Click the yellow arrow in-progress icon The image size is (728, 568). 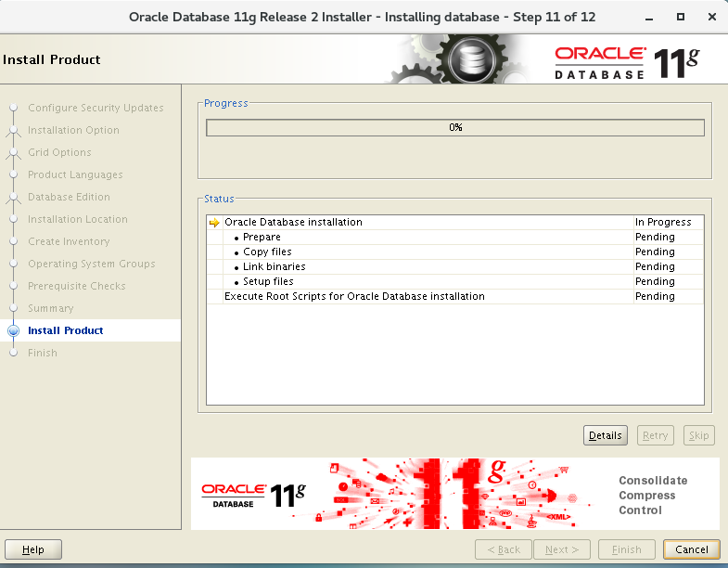tap(214, 223)
